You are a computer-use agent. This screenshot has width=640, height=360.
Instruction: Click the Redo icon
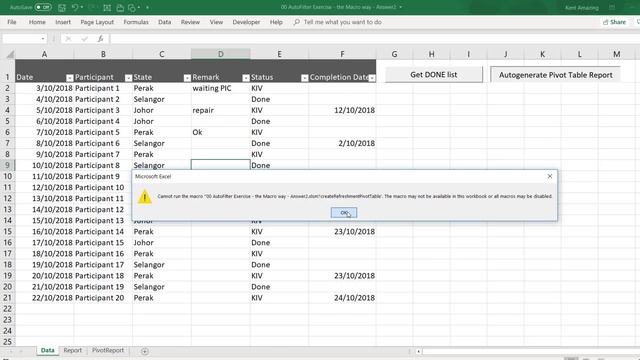pos(92,7)
